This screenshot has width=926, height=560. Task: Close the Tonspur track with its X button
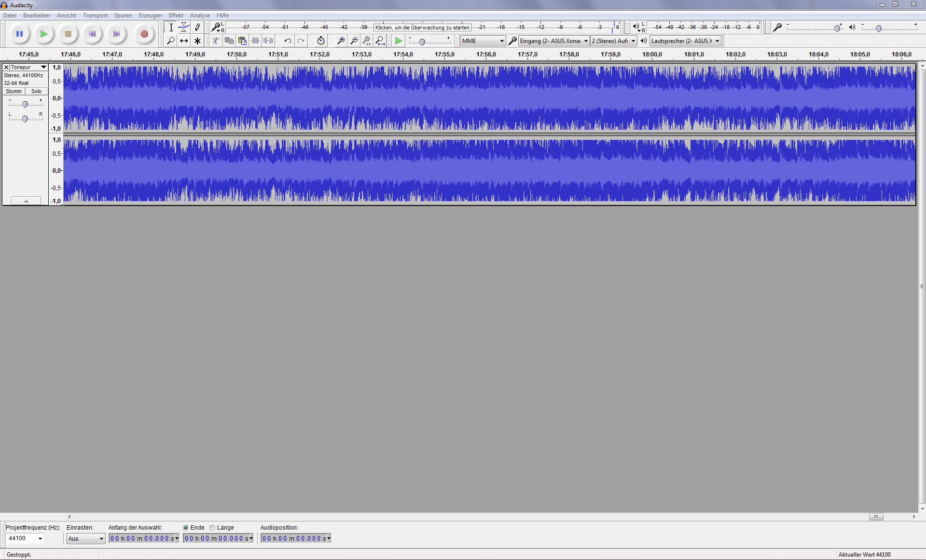click(x=6, y=67)
